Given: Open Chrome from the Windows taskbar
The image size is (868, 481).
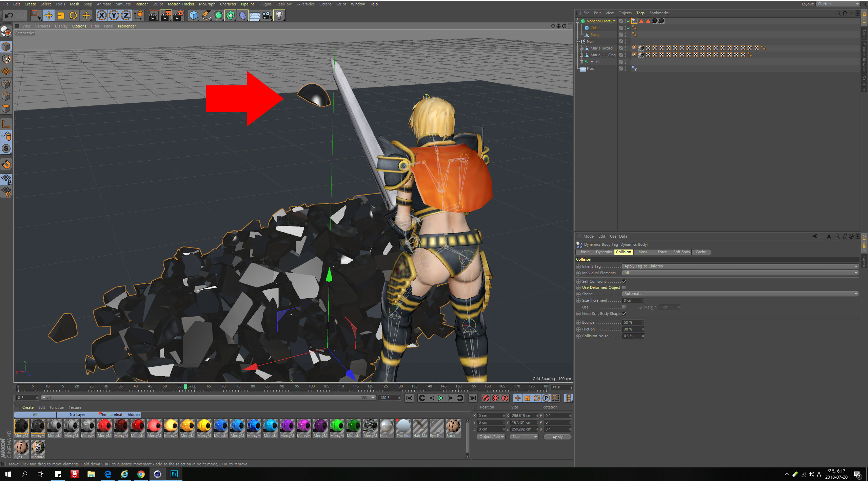Looking at the screenshot, I should [x=141, y=474].
